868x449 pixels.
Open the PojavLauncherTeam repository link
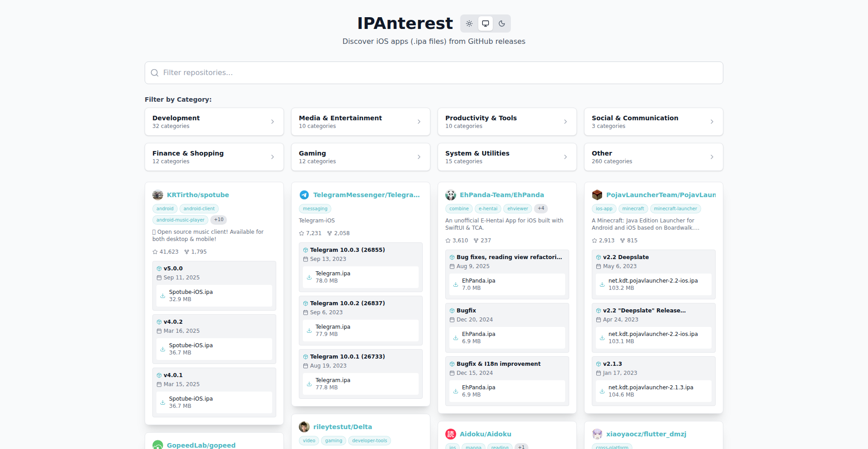pyautogui.click(x=661, y=195)
